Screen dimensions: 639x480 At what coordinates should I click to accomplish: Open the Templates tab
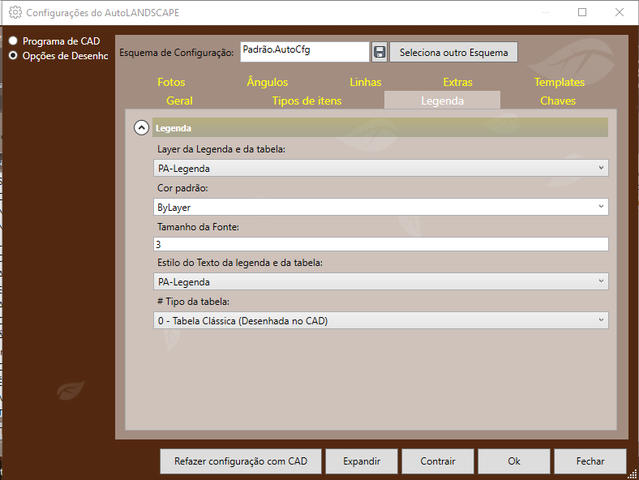[x=559, y=82]
